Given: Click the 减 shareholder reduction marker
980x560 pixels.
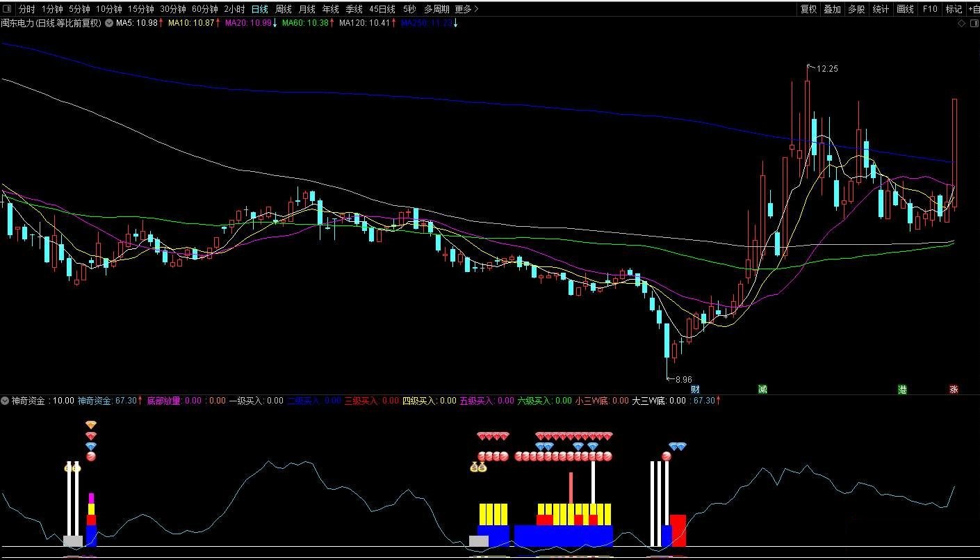Looking at the screenshot, I should pos(762,390).
